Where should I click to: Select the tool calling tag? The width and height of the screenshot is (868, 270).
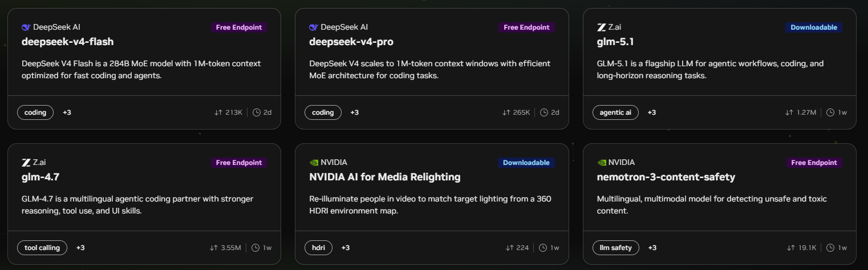coord(42,248)
